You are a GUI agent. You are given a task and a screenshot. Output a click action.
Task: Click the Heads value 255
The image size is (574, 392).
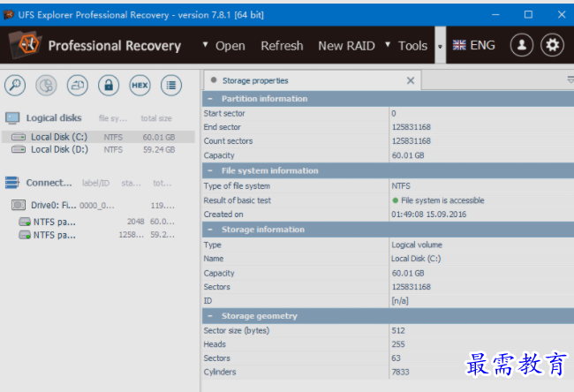click(398, 344)
